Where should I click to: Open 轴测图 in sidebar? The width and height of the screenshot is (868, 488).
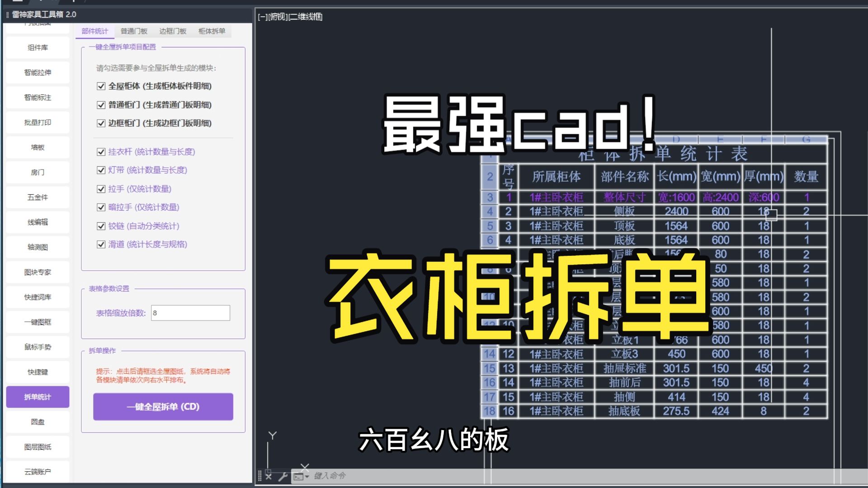point(38,247)
